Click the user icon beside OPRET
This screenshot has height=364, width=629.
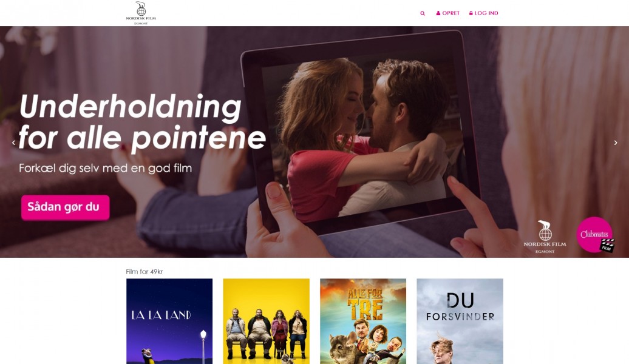tap(438, 13)
